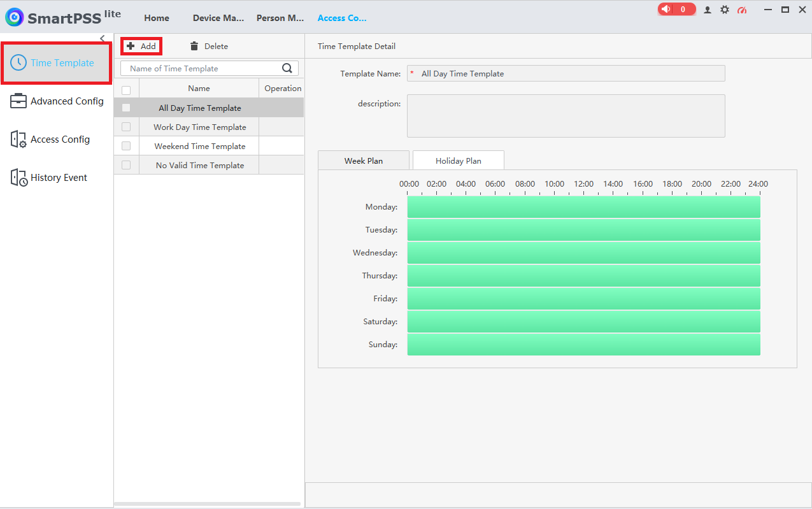Screen dimensions: 812x509
Task: Select Weekend Time Template row
Action: coord(199,146)
